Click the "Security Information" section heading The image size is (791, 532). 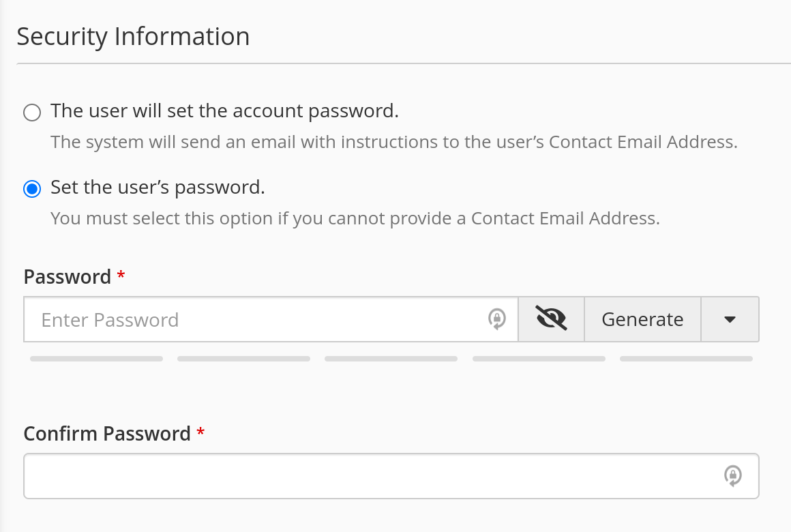coord(133,36)
